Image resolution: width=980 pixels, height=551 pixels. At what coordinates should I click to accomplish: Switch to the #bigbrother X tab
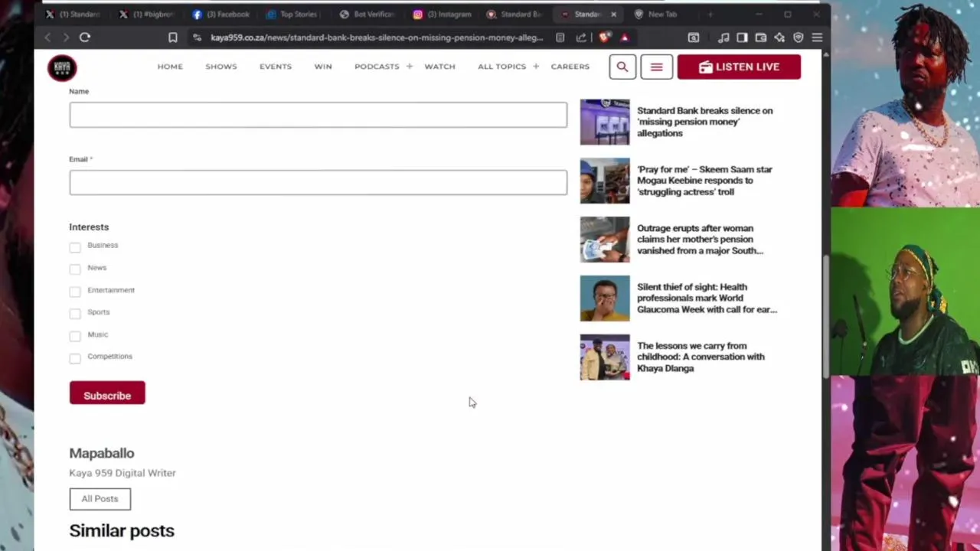(x=147, y=15)
